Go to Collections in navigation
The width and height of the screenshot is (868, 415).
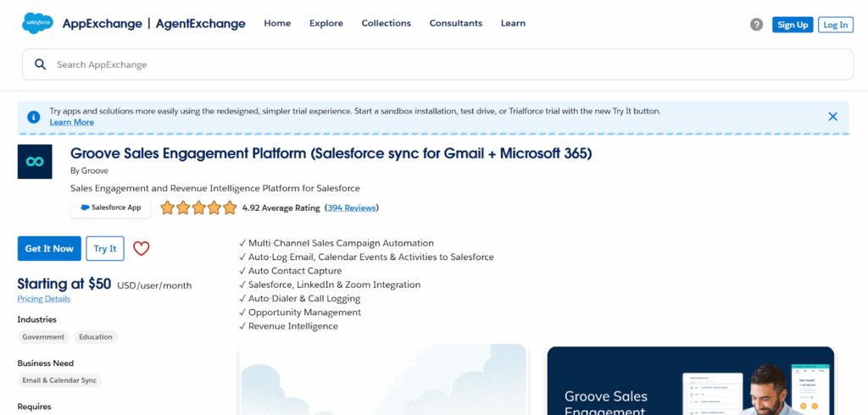coord(387,23)
